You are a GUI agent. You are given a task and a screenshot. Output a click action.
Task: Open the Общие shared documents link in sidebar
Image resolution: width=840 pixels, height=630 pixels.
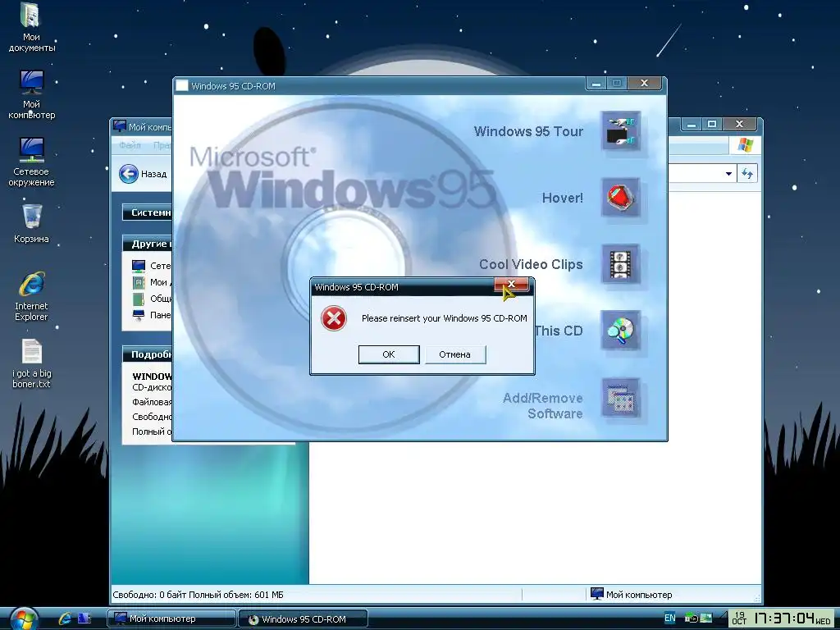tap(152, 299)
